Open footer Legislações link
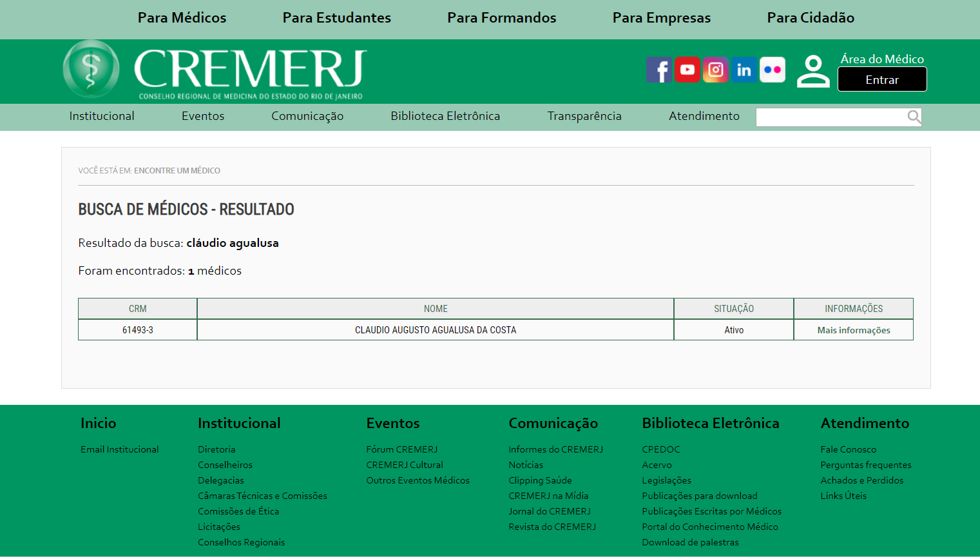This screenshot has width=980, height=557. coord(667,480)
